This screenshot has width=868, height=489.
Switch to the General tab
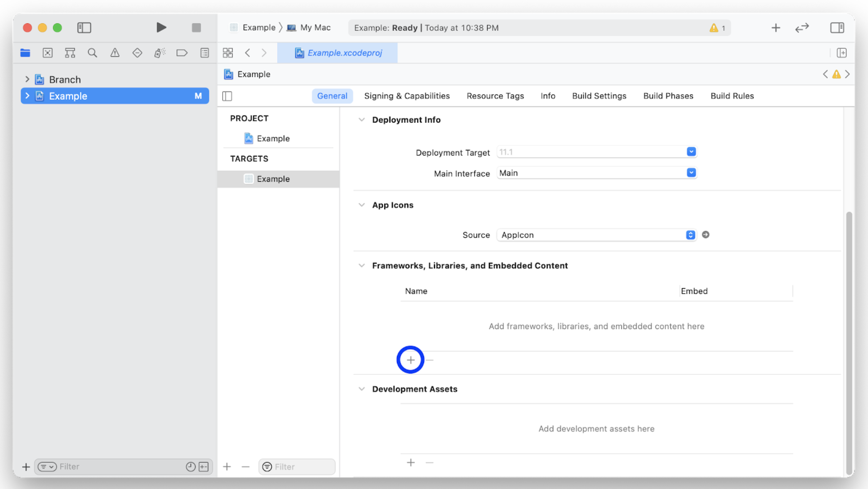click(x=332, y=96)
